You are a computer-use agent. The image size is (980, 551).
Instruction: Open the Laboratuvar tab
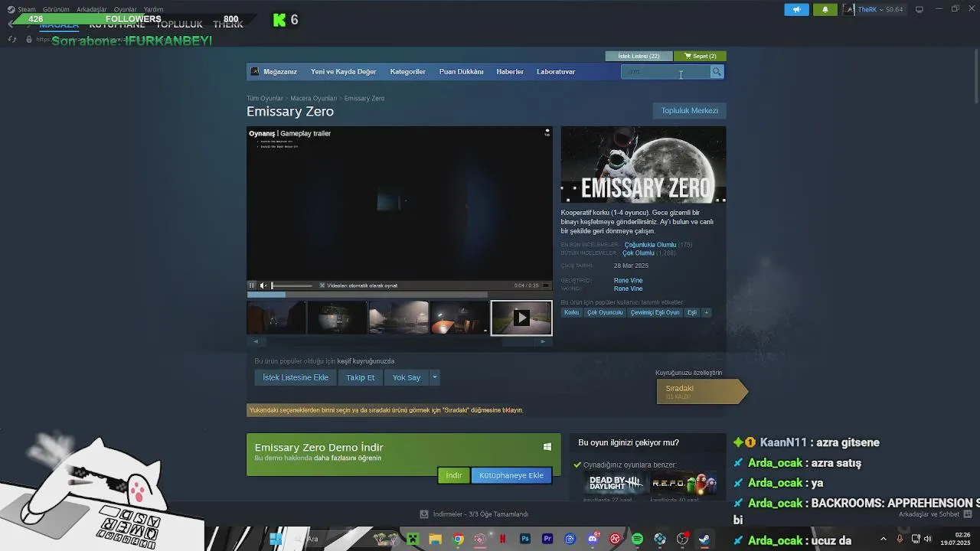tap(556, 72)
